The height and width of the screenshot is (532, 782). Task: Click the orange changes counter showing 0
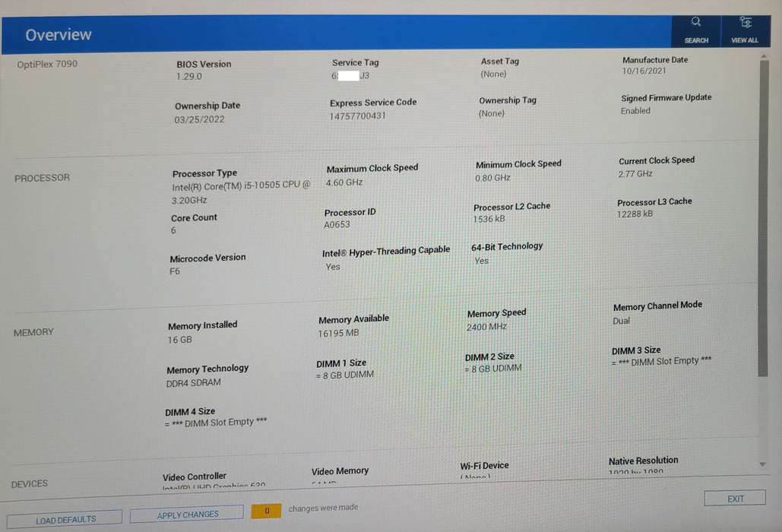click(x=266, y=511)
